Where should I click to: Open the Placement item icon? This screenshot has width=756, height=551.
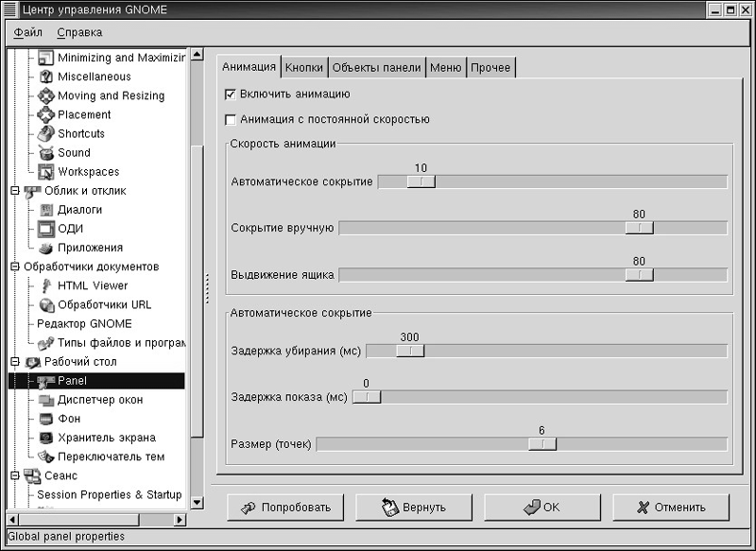pyautogui.click(x=46, y=114)
